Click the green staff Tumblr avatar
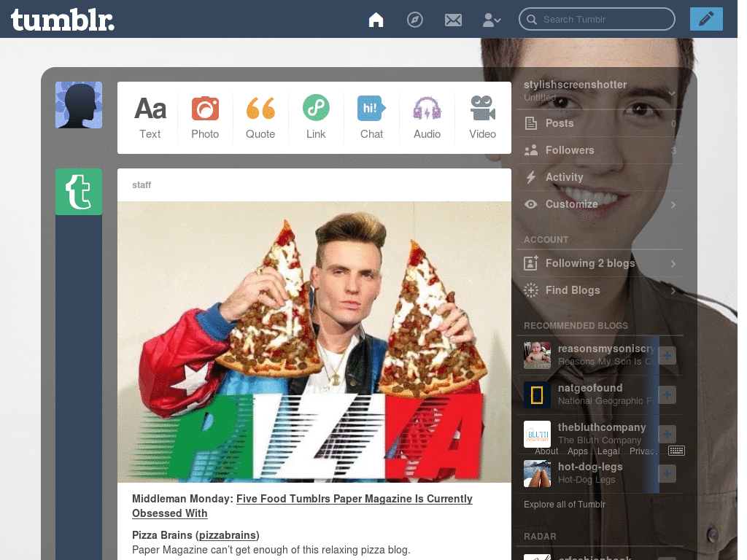The height and width of the screenshot is (560, 747). (79, 192)
